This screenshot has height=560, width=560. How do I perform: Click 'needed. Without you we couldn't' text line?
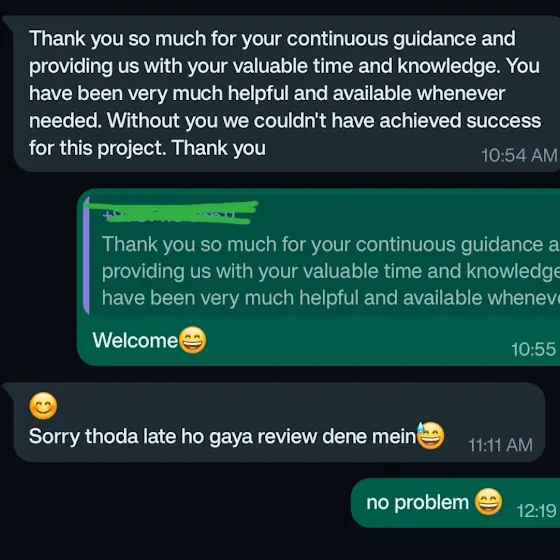[285, 121]
